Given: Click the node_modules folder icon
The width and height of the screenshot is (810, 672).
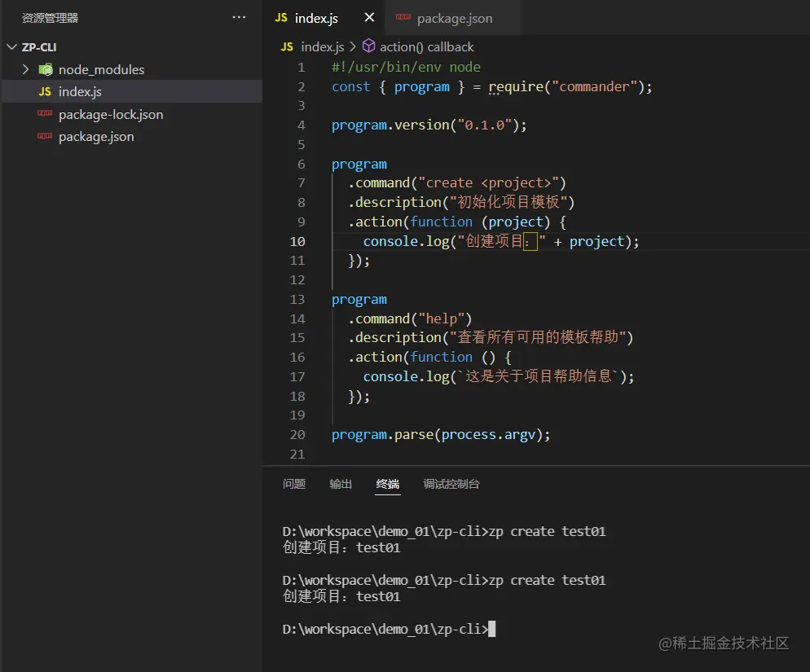Looking at the screenshot, I should [x=46, y=69].
